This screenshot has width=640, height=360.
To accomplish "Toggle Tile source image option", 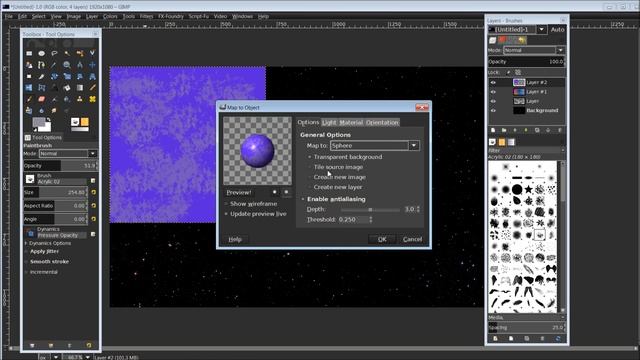I will pos(336,167).
